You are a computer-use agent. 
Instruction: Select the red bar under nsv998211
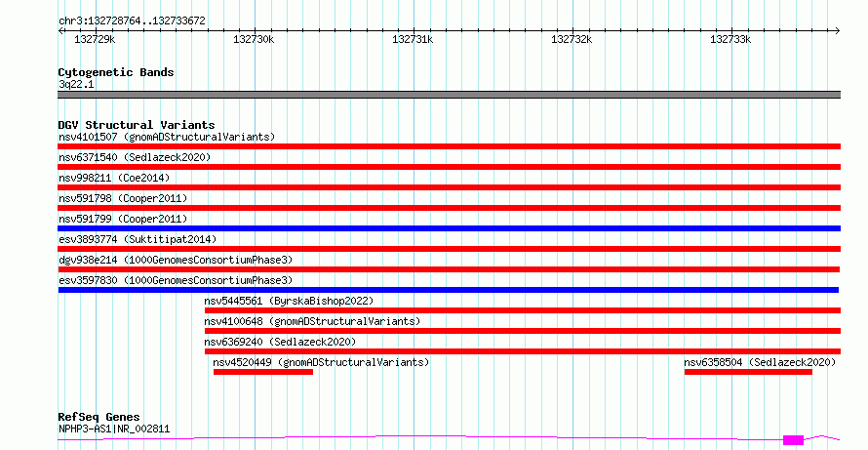449,187
